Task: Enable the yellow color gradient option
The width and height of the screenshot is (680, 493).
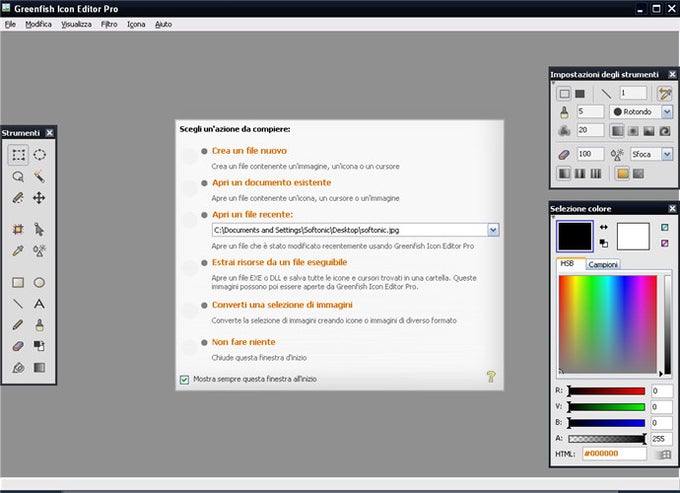Action: click(622, 174)
